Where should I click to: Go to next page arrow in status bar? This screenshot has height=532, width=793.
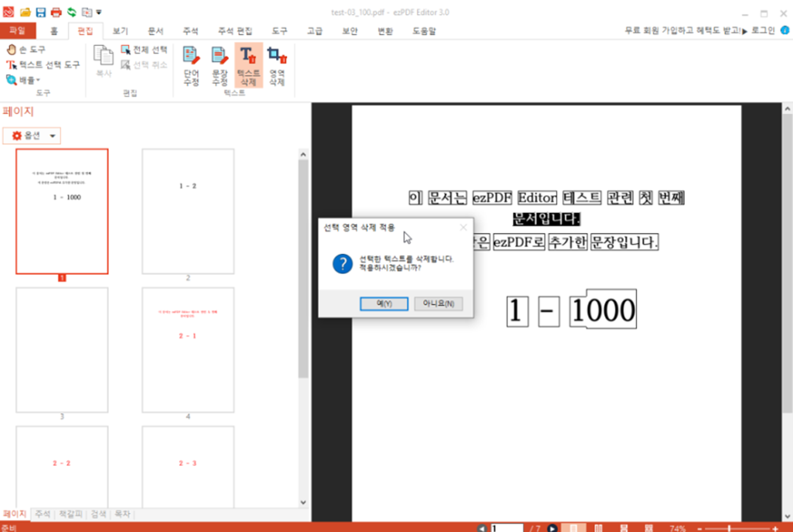click(x=552, y=528)
